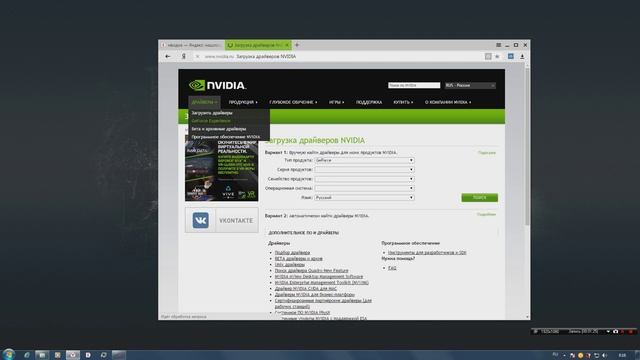Click into the NVIDIA site search field
This screenshot has width=640, height=360.
[414, 85]
